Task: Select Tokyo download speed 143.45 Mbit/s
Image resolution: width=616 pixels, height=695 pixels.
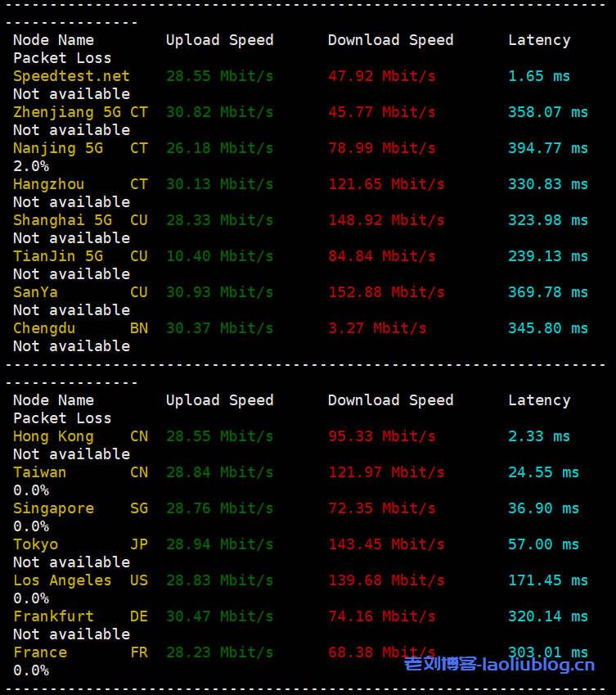Action: pyautogui.click(x=386, y=544)
